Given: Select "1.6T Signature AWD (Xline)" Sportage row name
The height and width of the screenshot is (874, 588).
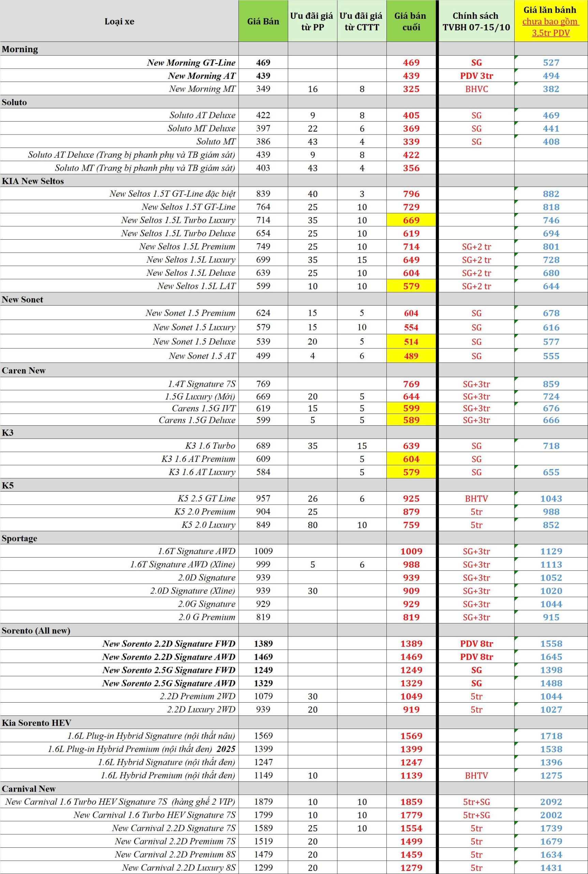Looking at the screenshot, I should [x=182, y=564].
